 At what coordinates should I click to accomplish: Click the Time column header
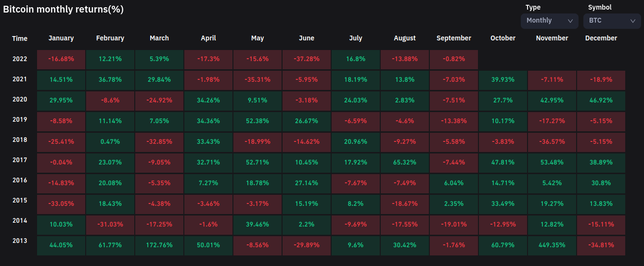20,38
